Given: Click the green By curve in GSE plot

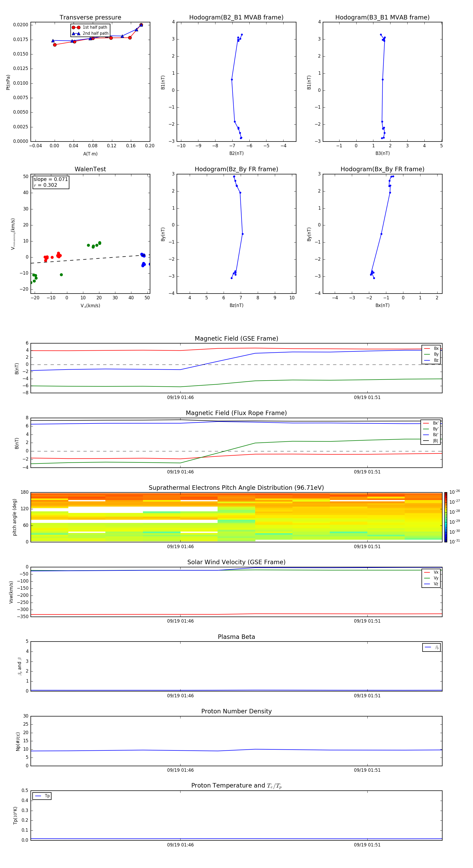Looking at the screenshot, I should click(x=236, y=383).
